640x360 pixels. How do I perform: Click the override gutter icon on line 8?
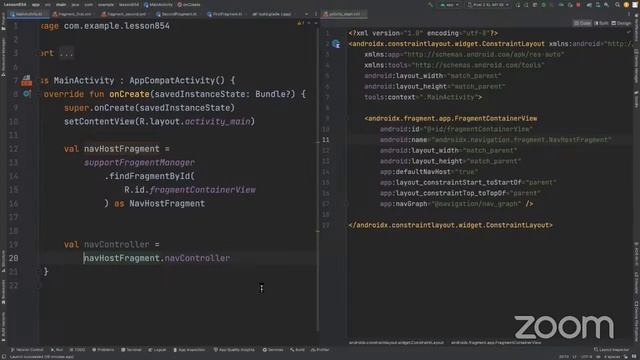point(27,94)
